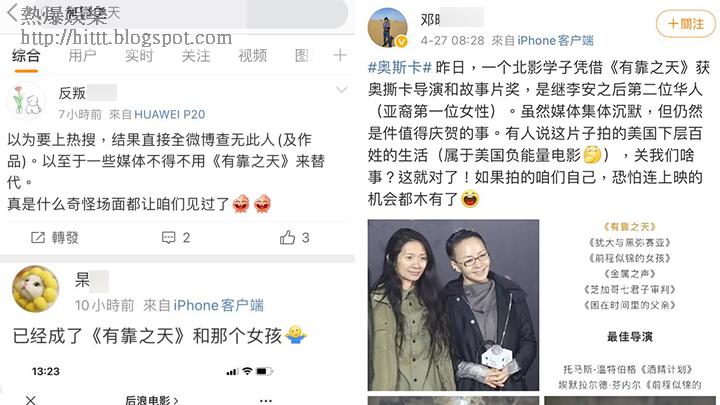The width and height of the screenshot is (720, 405).
Task: Add a tab with the plus icon
Action: tap(340, 55)
